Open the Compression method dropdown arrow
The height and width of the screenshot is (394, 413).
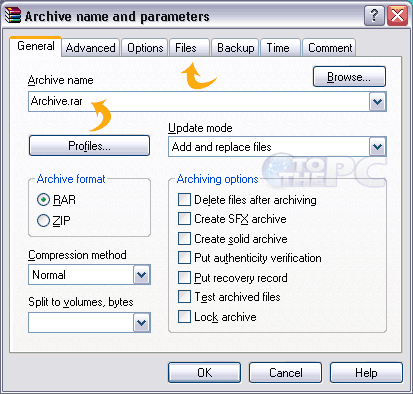(142, 275)
